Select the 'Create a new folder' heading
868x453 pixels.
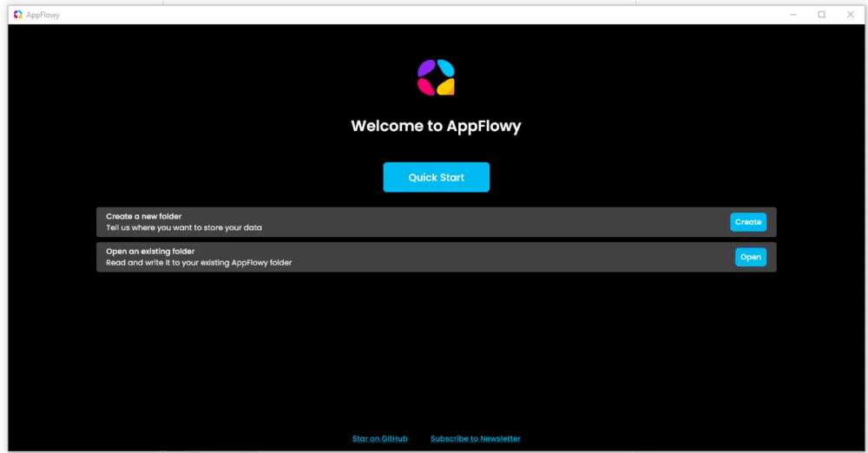tap(144, 216)
